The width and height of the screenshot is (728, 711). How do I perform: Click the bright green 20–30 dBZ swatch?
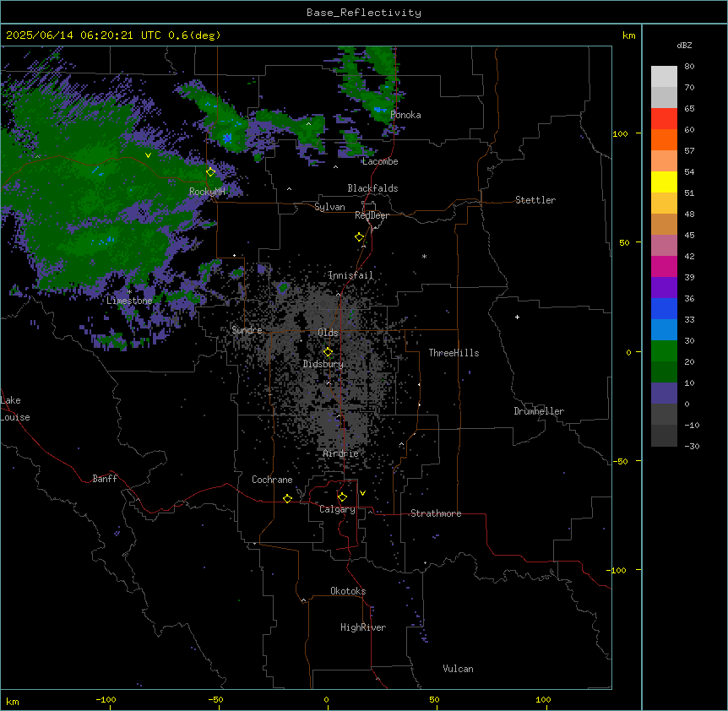(664, 351)
